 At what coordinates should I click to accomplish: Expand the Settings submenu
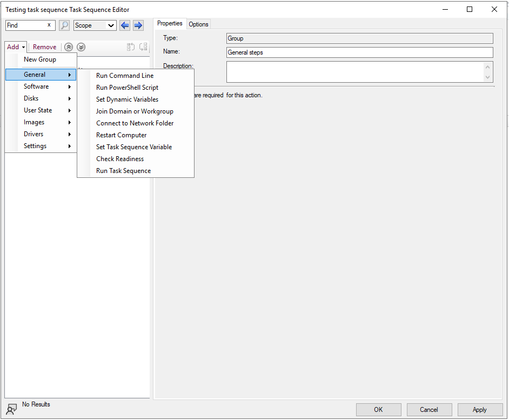(x=41, y=146)
